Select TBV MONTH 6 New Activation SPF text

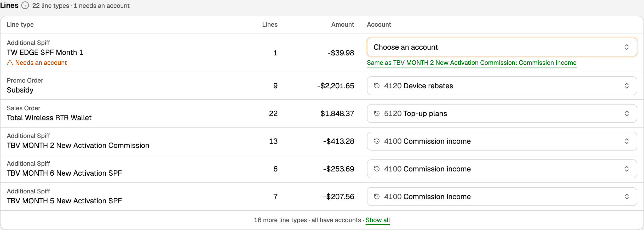[64, 173]
